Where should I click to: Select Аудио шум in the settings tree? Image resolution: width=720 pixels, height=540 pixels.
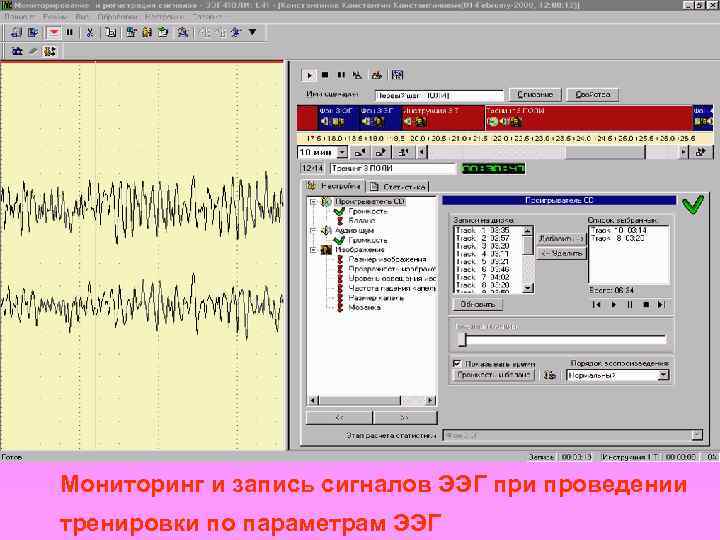point(354,231)
